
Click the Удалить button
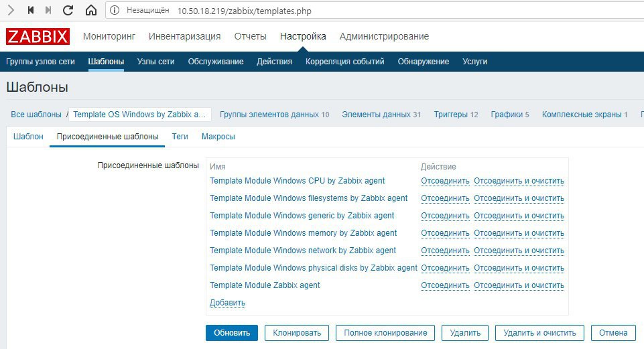[x=465, y=333]
